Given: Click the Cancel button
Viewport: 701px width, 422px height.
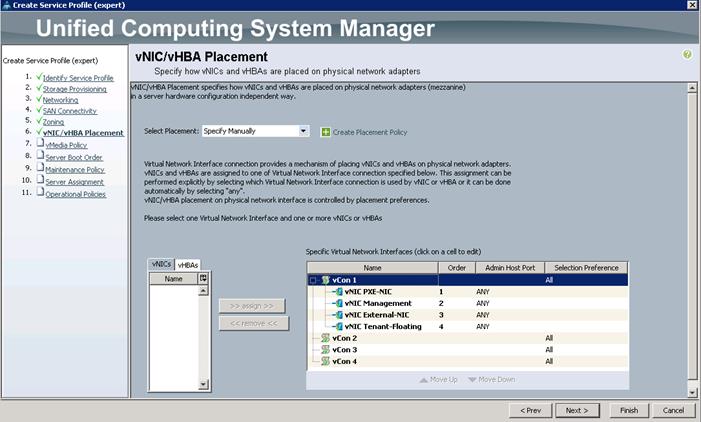Looking at the screenshot, I should click(x=673, y=410).
